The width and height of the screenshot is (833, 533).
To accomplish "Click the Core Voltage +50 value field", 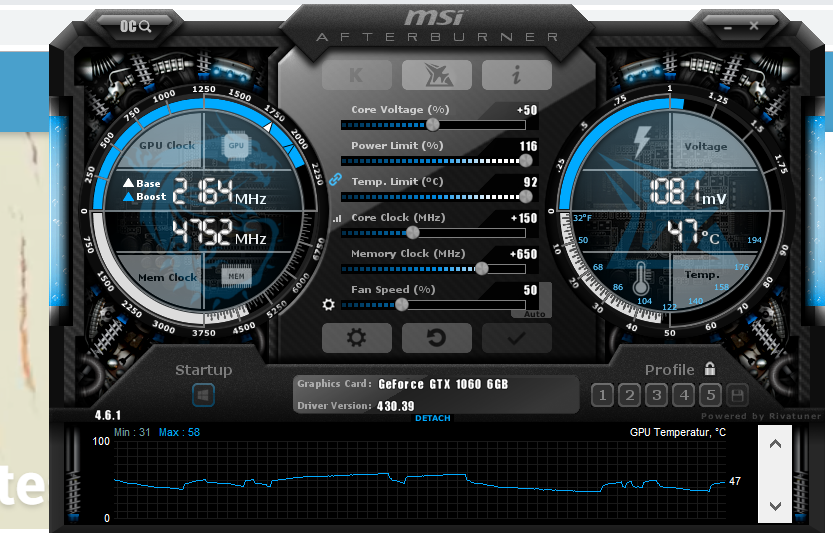I will [527, 110].
